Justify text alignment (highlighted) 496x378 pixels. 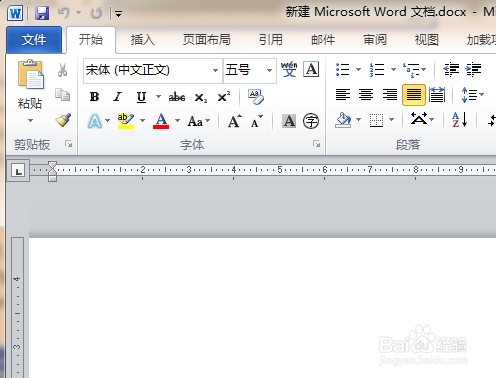click(414, 95)
